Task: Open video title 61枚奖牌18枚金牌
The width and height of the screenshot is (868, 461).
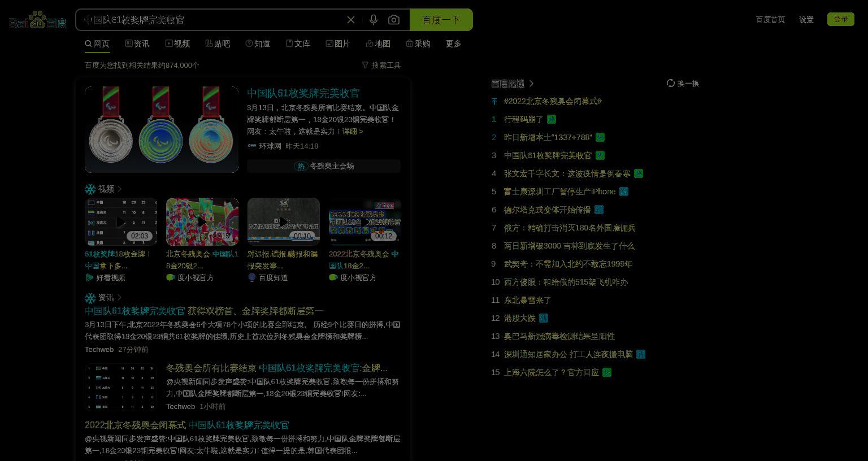Action: click(x=118, y=260)
